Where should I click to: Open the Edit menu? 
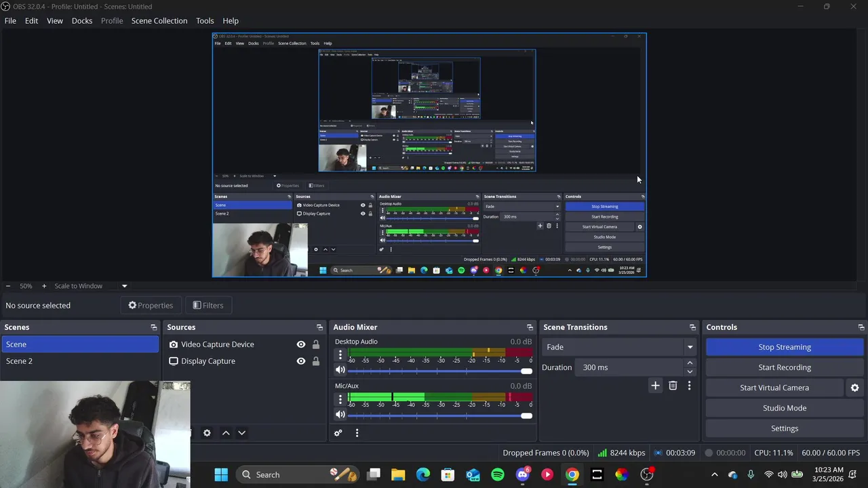(32, 21)
